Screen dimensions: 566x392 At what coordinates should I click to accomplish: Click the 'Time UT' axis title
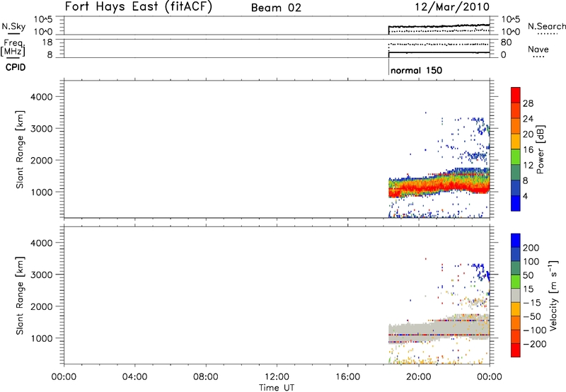[277, 387]
